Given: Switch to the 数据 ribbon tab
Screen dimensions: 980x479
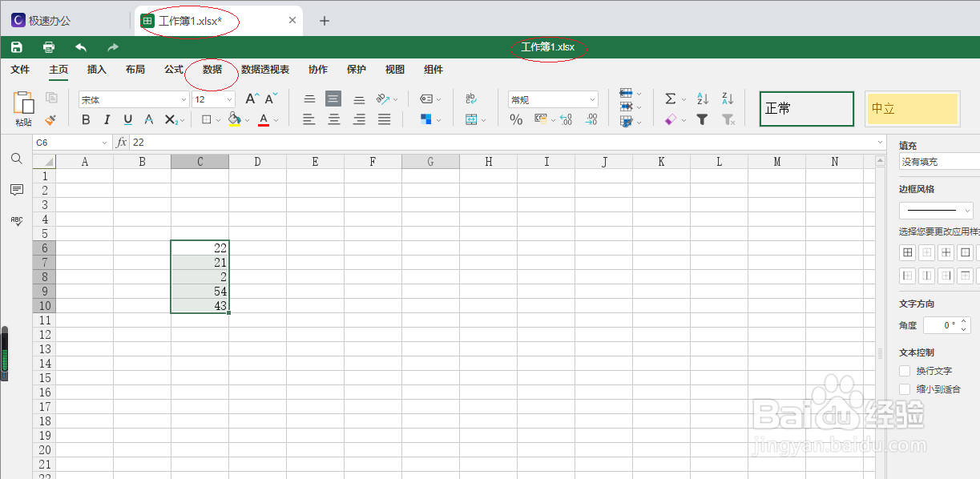Looking at the screenshot, I should click(211, 70).
